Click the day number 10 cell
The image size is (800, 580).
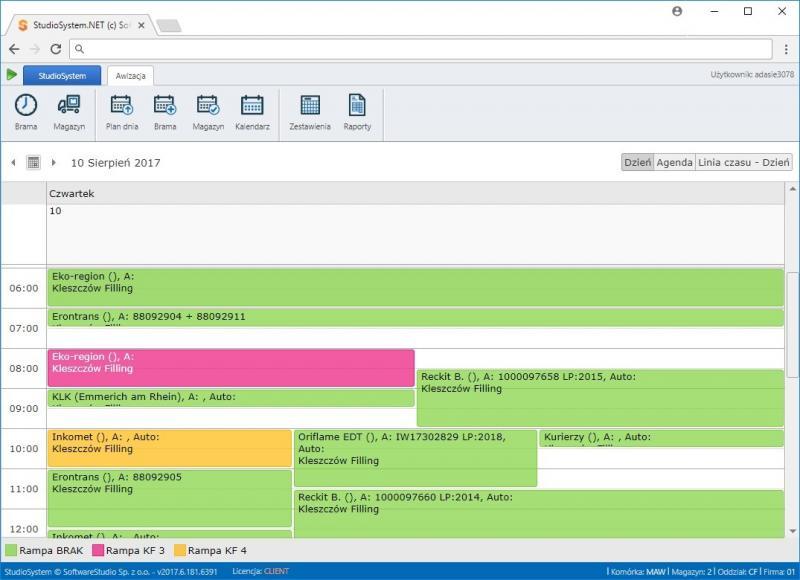[415, 234]
